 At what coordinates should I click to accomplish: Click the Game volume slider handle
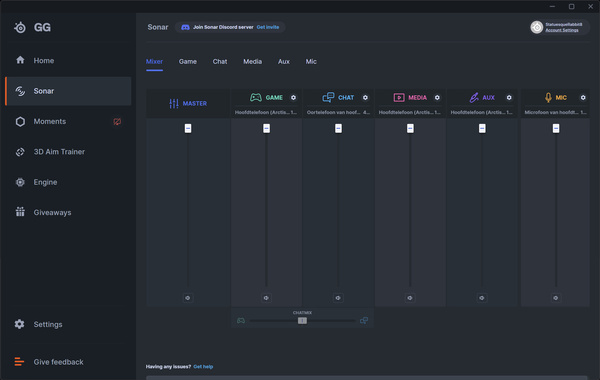[x=266, y=128]
